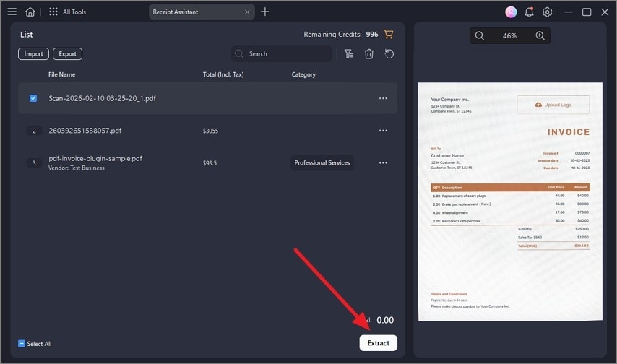Image resolution: width=617 pixels, height=364 pixels.
Task: Click the Remaining Credits: 996 text
Action: click(341, 34)
